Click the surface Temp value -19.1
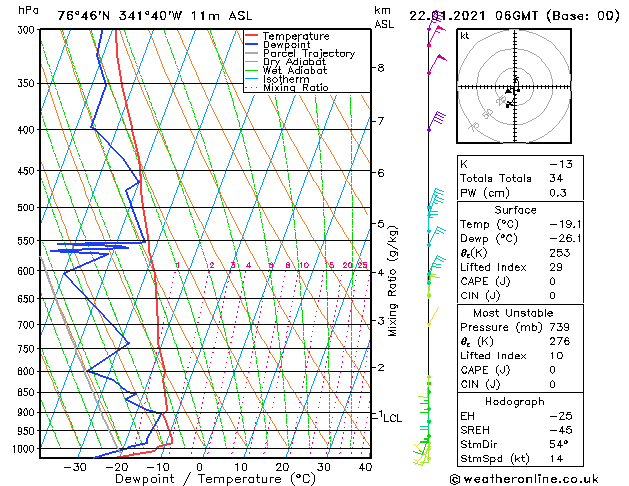The height and width of the screenshot is (486, 629). (565, 224)
